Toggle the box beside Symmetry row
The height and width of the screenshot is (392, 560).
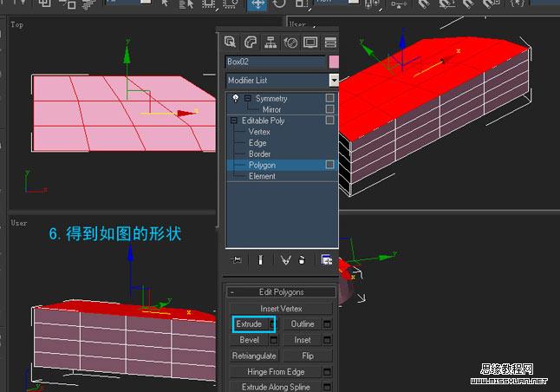coord(330,98)
